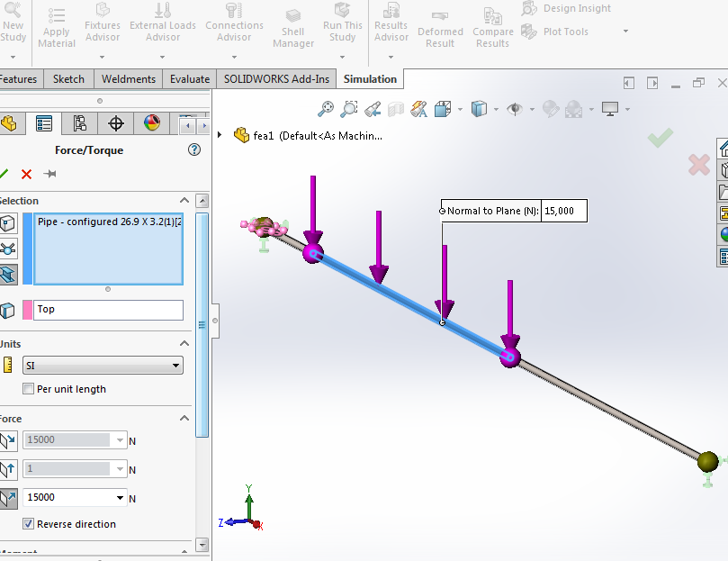Open Fixtures Advisor

pyautogui.click(x=103, y=23)
